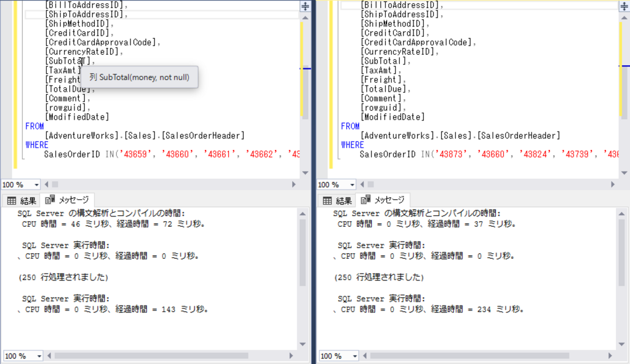This screenshot has width=630, height=364.
Task: Click scroll-right arrow under left query editor
Action: click(x=293, y=184)
